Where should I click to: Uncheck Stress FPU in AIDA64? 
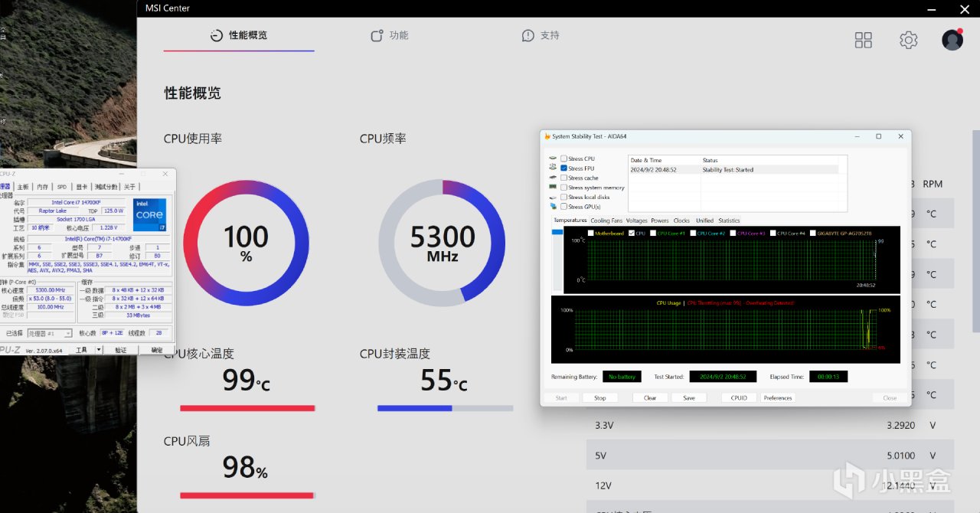pyautogui.click(x=564, y=168)
